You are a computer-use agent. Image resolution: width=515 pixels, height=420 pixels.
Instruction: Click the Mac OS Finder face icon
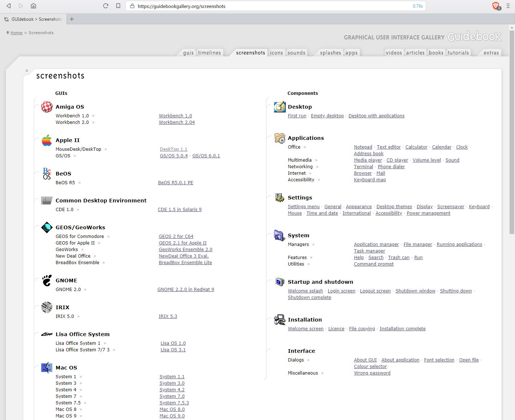click(x=47, y=368)
